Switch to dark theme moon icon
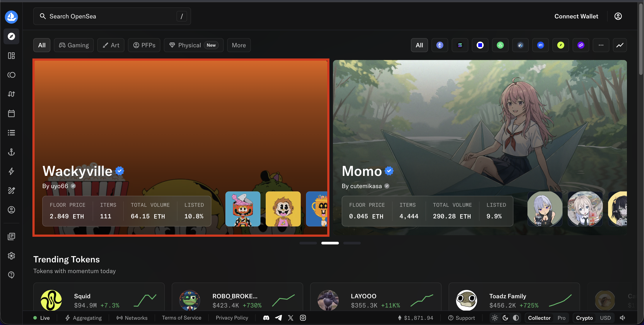 pyautogui.click(x=505, y=318)
